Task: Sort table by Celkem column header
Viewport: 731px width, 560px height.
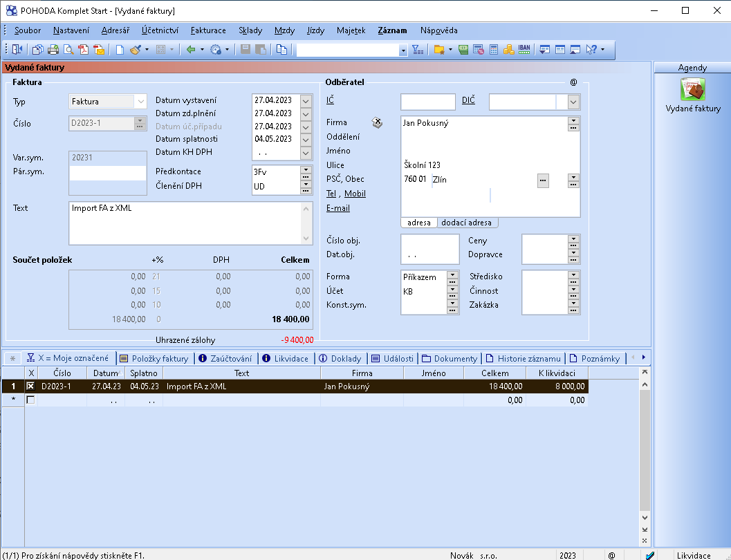Action: [x=494, y=373]
